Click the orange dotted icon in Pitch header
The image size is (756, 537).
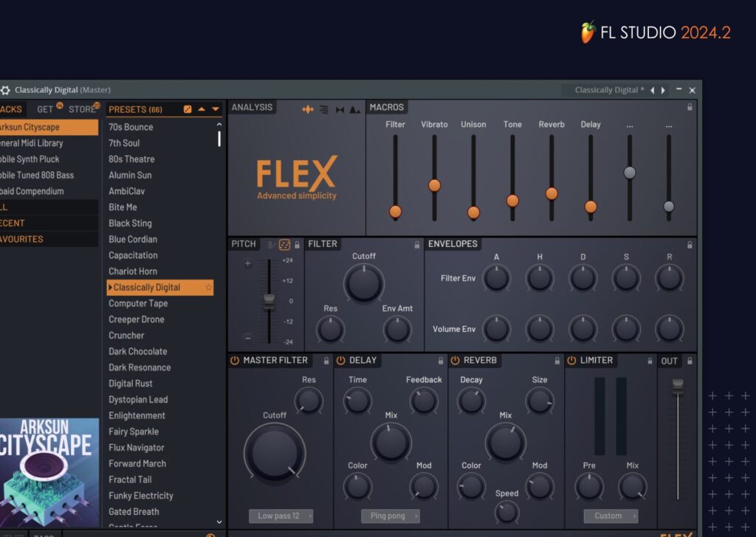coord(284,245)
